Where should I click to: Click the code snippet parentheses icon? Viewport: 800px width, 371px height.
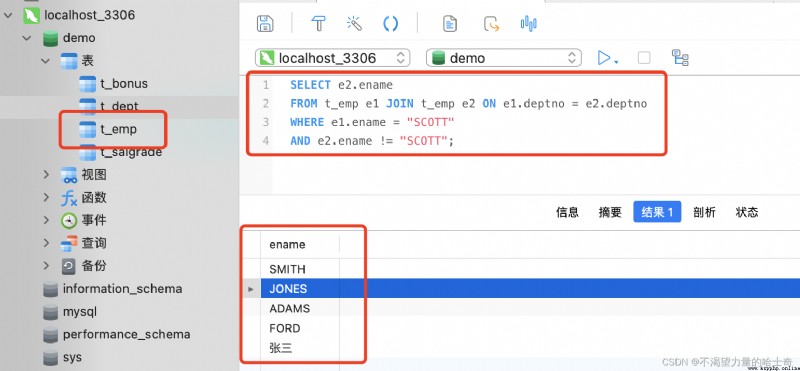click(x=390, y=23)
